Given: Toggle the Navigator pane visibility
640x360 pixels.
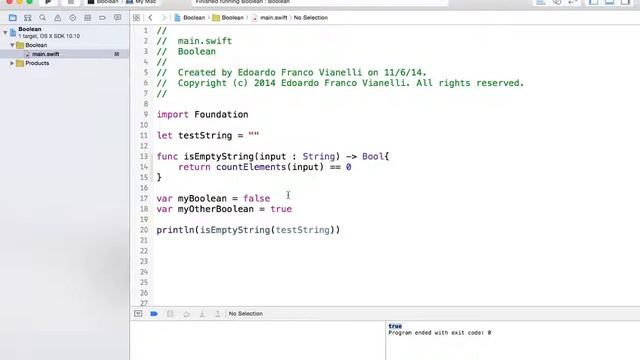Looking at the screenshot, I should click(594, 2).
